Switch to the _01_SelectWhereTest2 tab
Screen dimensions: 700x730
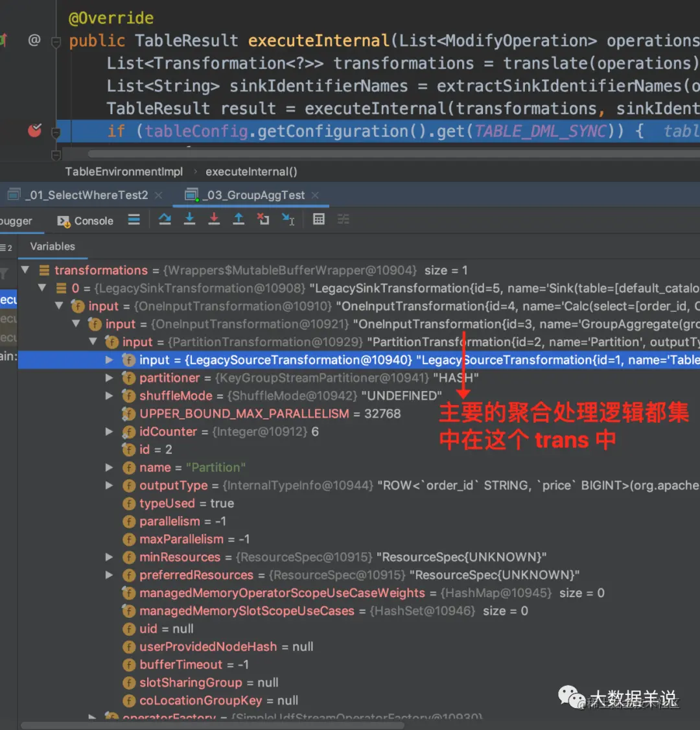pos(87,195)
